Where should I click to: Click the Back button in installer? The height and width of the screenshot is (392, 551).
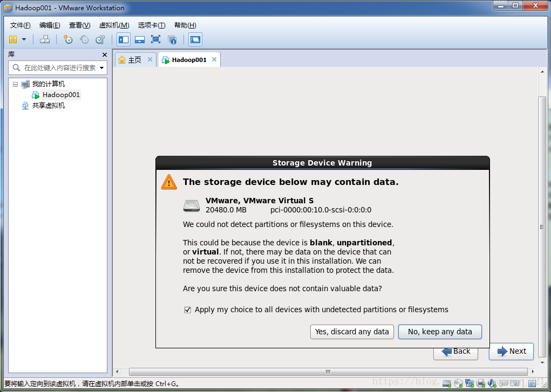point(456,353)
